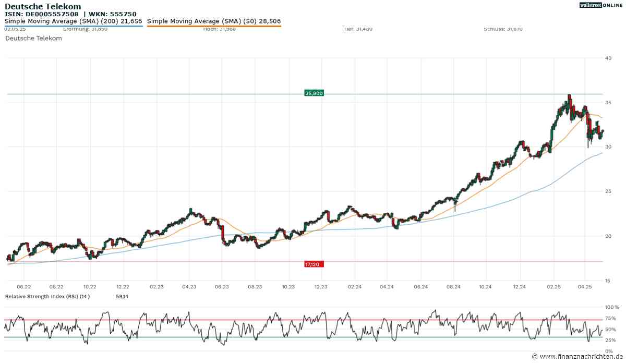Click the SMA (50) 28,506 legend label
This screenshot has height=364, width=626.
214,21
